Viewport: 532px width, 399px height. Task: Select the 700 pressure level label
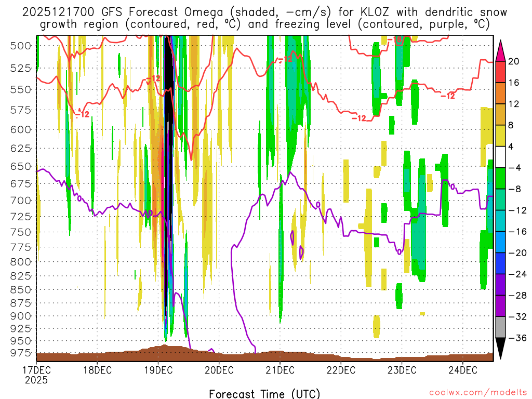click(x=21, y=200)
